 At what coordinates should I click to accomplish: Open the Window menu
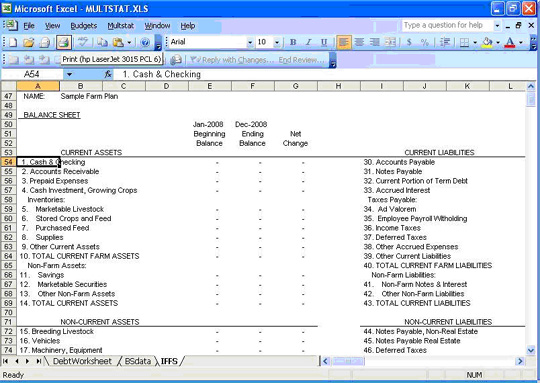click(157, 26)
